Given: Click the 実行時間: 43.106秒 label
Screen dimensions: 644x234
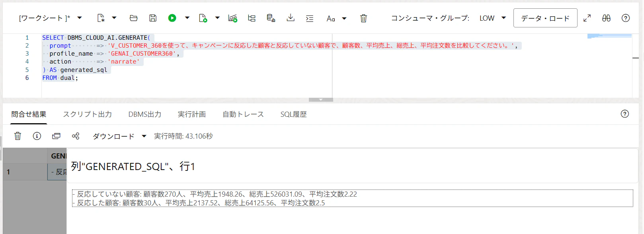Looking at the screenshot, I should pos(183,136).
